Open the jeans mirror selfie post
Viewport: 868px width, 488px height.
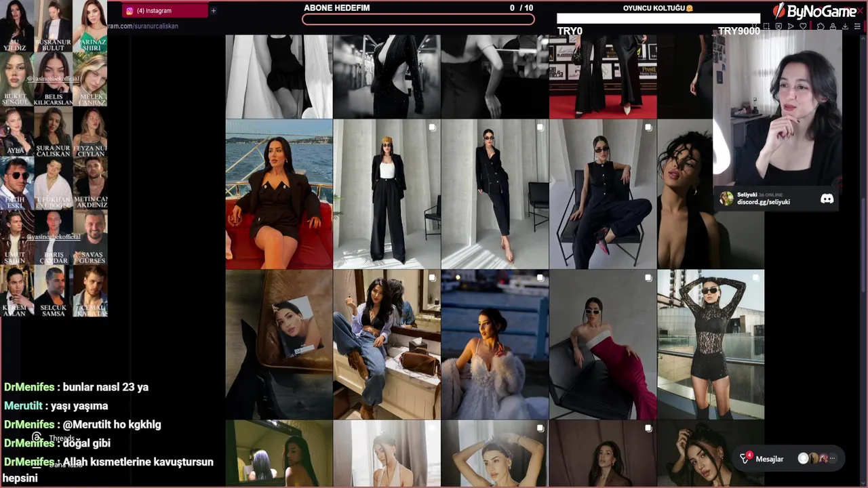(x=387, y=344)
